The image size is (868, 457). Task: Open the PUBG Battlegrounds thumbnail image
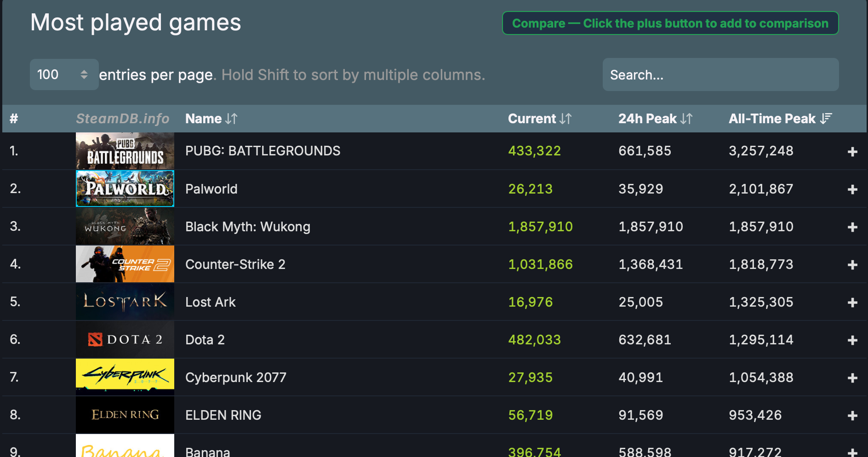click(x=125, y=151)
